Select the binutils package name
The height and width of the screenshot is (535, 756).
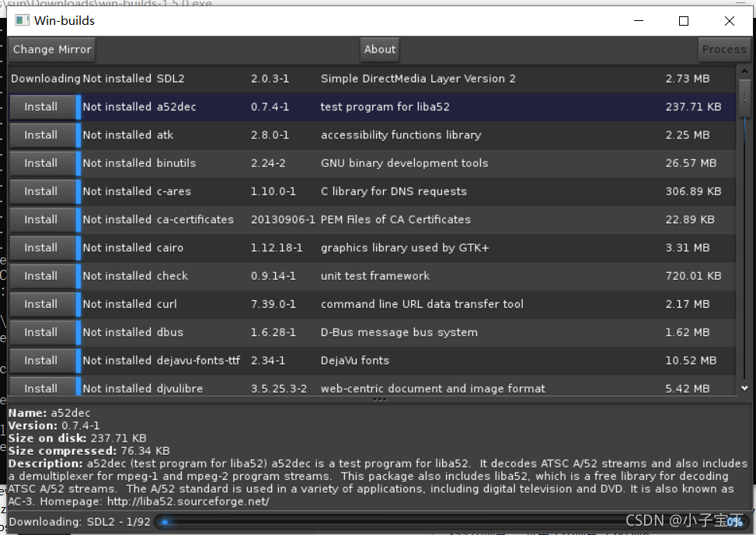click(176, 163)
